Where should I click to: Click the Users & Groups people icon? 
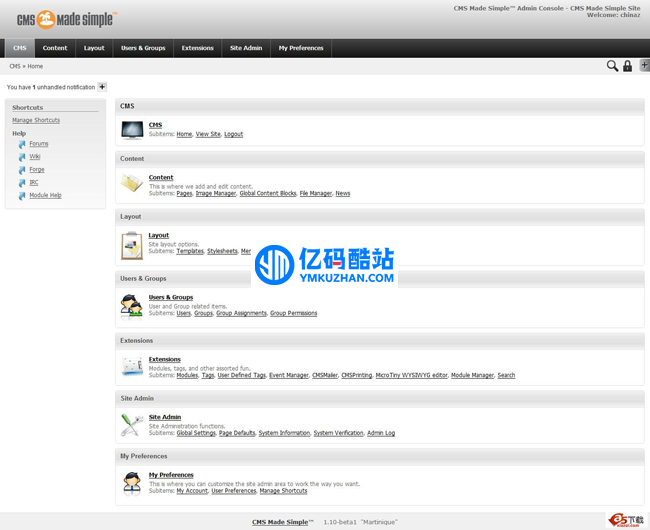(x=131, y=307)
